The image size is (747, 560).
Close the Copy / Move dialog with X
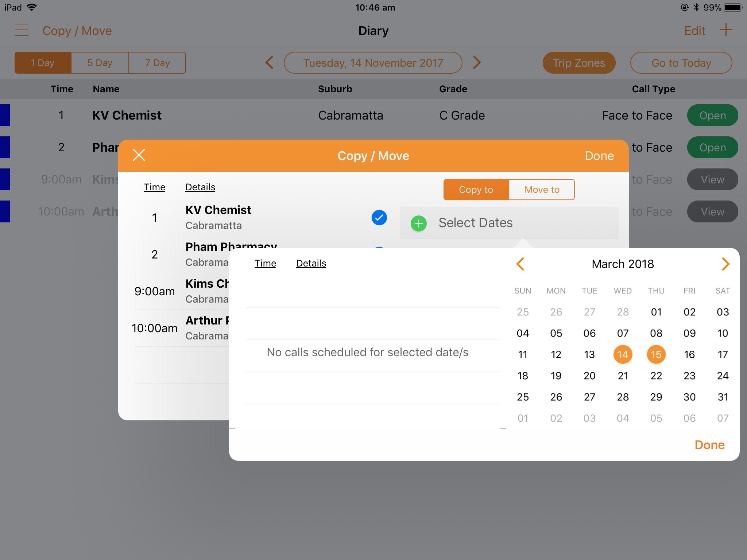pyautogui.click(x=139, y=155)
